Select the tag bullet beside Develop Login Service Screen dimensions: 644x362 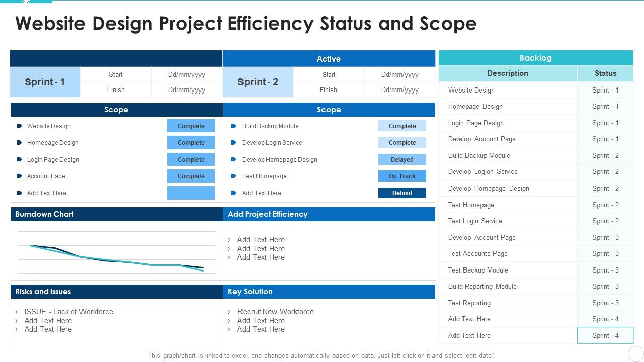(x=234, y=143)
